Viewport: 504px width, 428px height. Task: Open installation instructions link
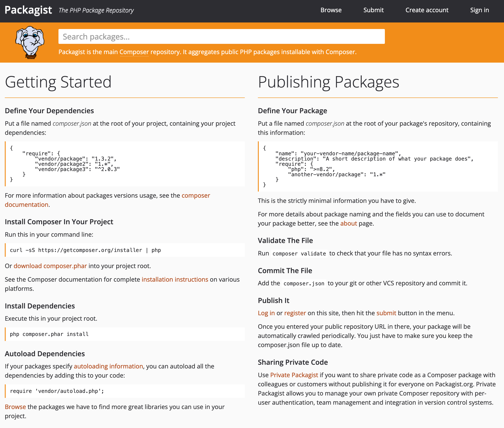click(175, 279)
